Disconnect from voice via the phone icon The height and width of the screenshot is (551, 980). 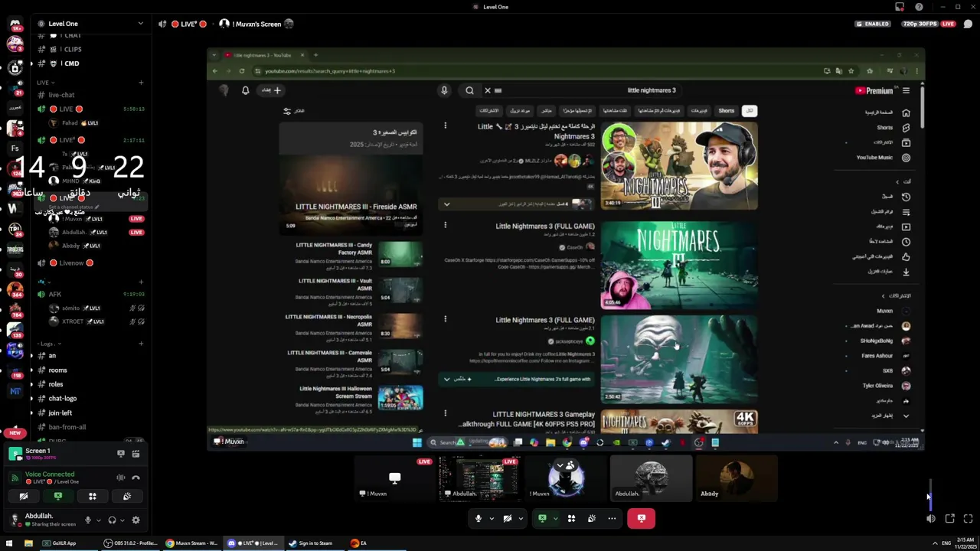[136, 478]
